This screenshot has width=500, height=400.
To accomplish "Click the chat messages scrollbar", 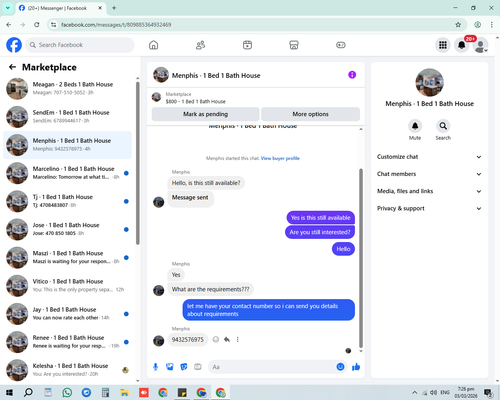I will 361,258.
